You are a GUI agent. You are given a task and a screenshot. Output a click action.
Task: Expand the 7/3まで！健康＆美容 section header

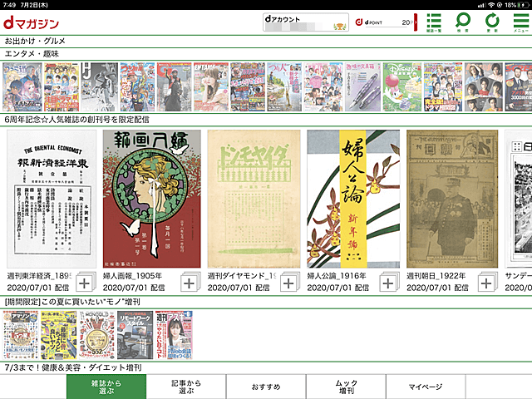pyautogui.click(x=266, y=367)
